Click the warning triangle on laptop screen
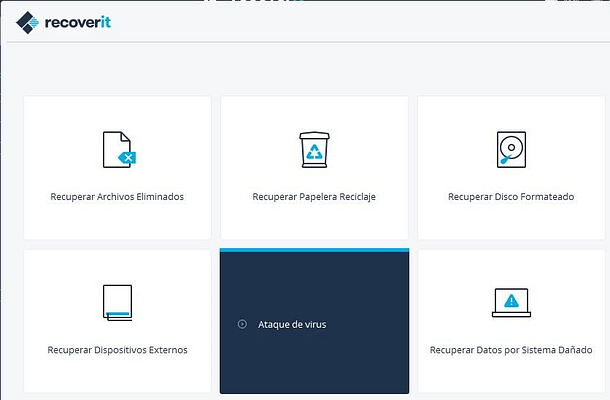Viewport: 610px width, 400px height. pyautogui.click(x=511, y=299)
